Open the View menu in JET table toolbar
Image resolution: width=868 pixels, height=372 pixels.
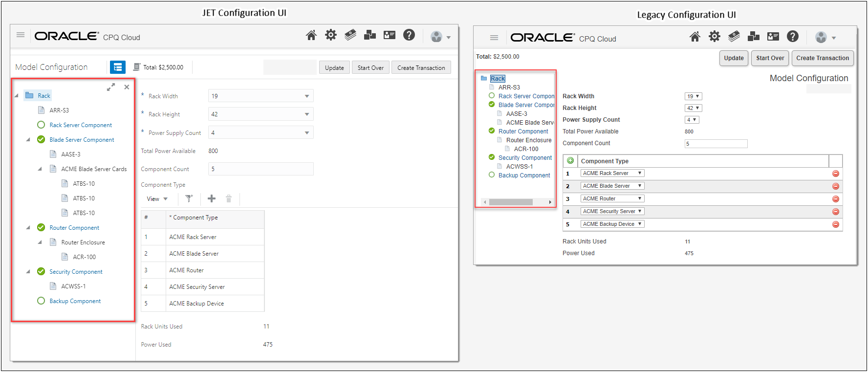(157, 199)
